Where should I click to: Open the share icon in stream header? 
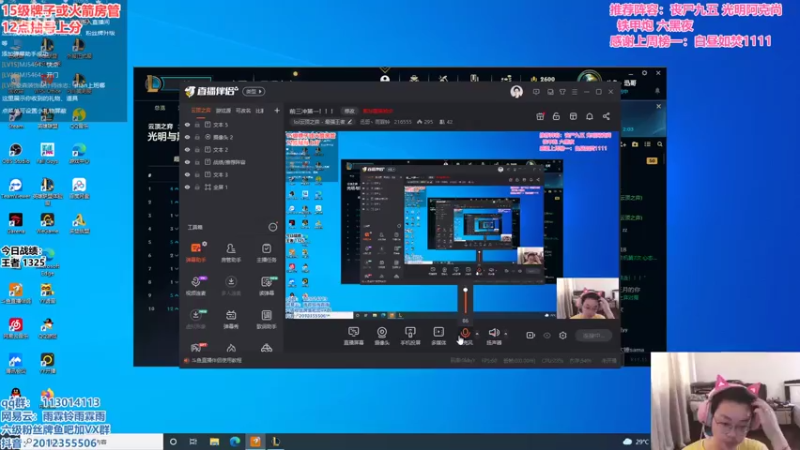pyautogui.click(x=606, y=116)
